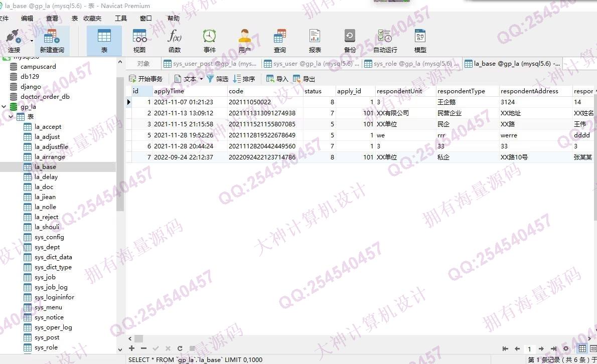Open the 帮助 menu
Image resolution: width=597 pixels, height=364 pixels.
pyautogui.click(x=173, y=18)
